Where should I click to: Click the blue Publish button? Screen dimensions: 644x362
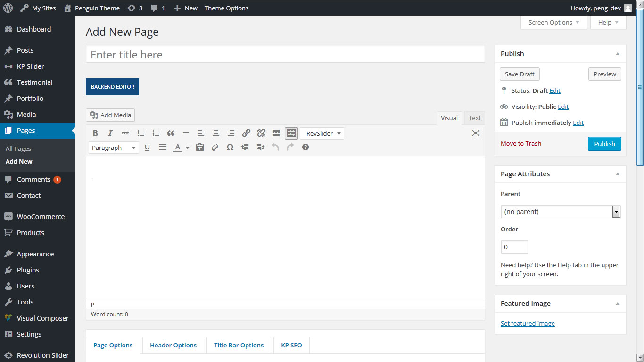pyautogui.click(x=604, y=144)
